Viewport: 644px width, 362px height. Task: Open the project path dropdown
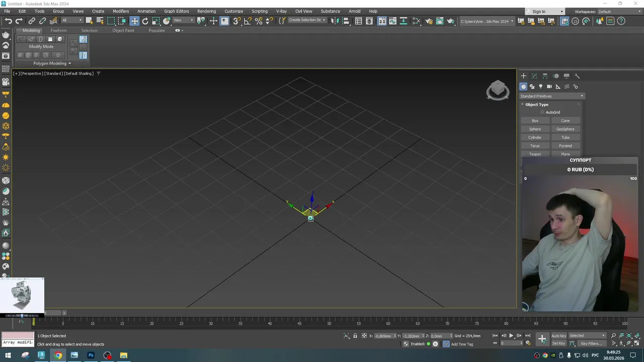(488, 21)
